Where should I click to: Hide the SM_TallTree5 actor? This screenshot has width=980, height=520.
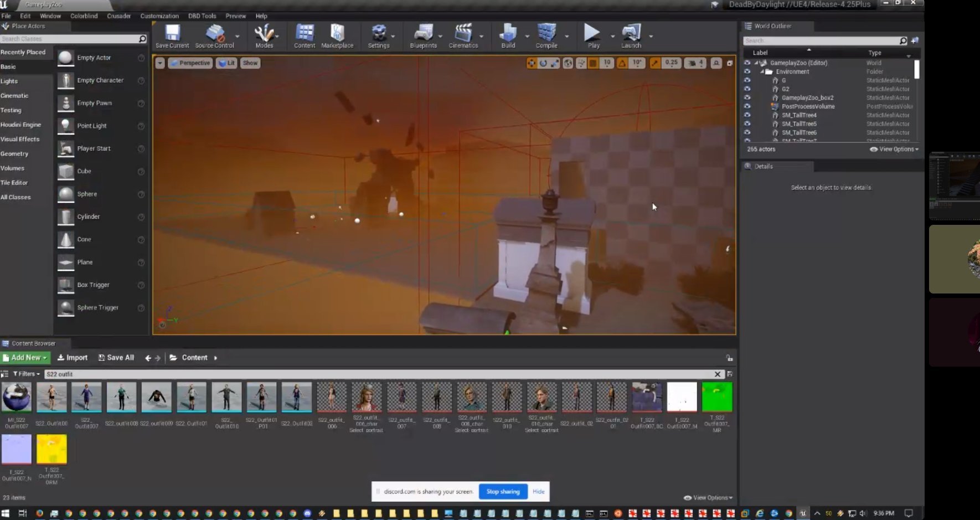(x=747, y=123)
